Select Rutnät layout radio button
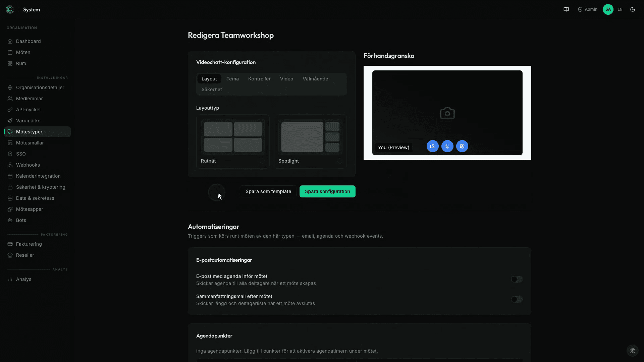644x362 pixels. click(x=262, y=161)
